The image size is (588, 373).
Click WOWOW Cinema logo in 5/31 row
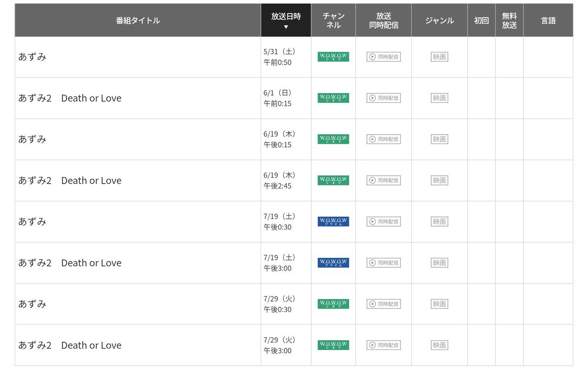333,57
